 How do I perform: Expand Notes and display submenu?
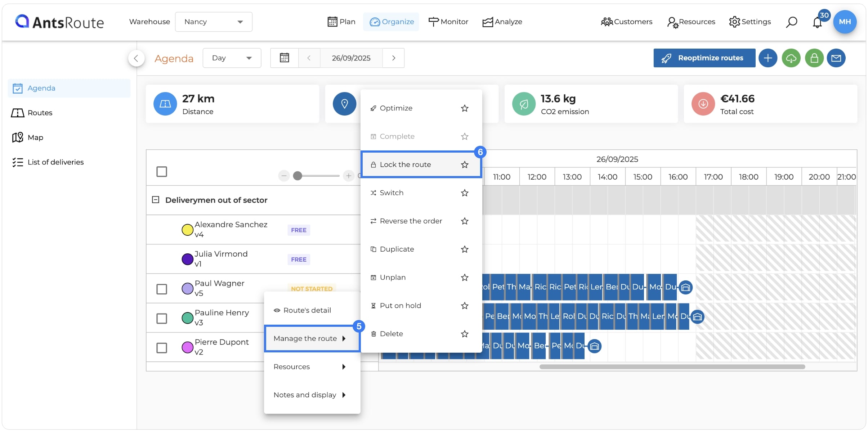[x=312, y=395]
